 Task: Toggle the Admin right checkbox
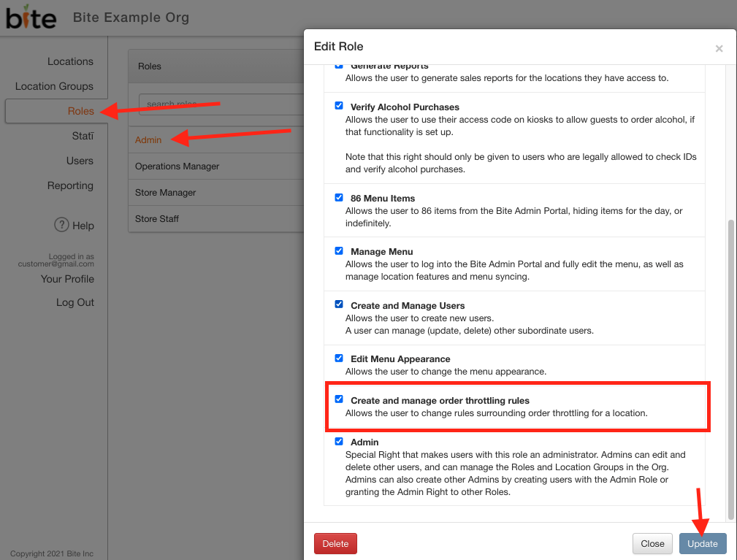(339, 442)
